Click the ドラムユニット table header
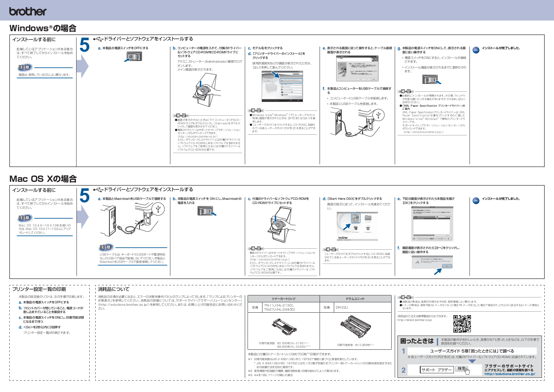This screenshot has width=554, height=392. [356, 299]
